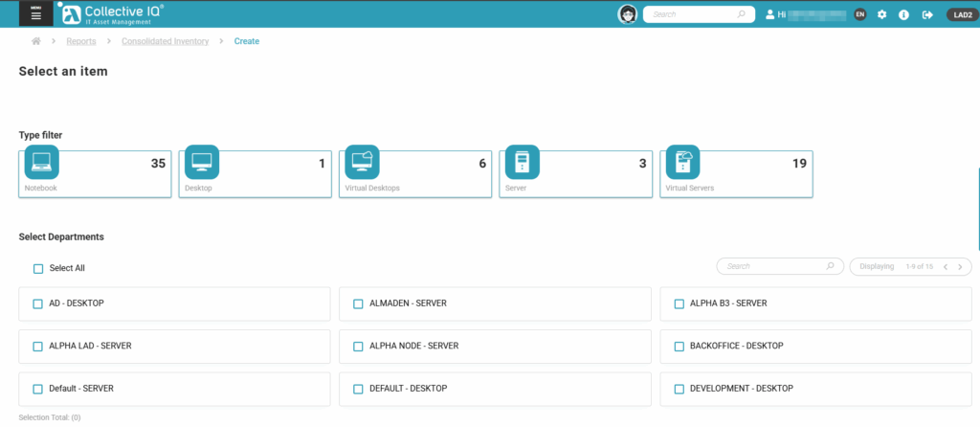The width and height of the screenshot is (980, 427).
Task: Check the DEVELOPMENT - DESKTOP checkbox
Action: pyautogui.click(x=679, y=389)
